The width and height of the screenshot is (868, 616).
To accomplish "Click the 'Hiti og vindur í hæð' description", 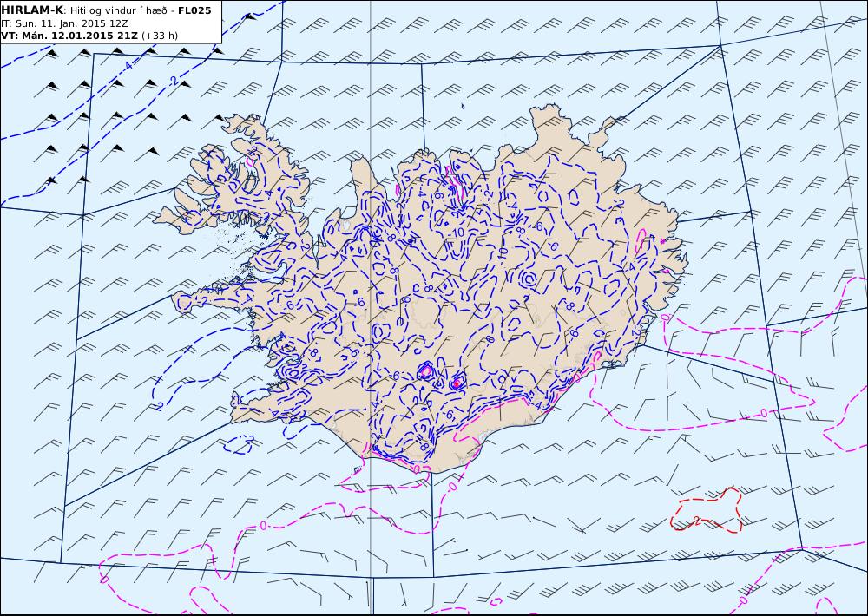I will (x=118, y=10).
